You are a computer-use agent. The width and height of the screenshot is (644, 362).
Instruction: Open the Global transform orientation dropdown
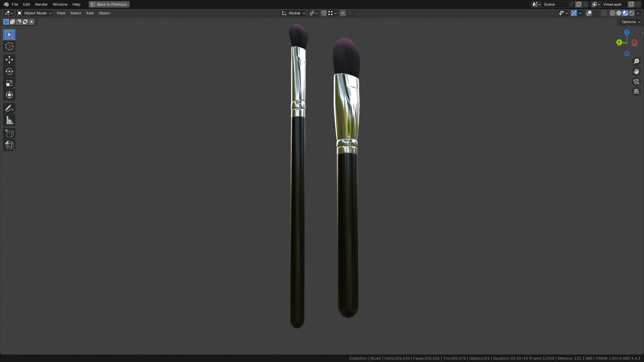[293, 13]
